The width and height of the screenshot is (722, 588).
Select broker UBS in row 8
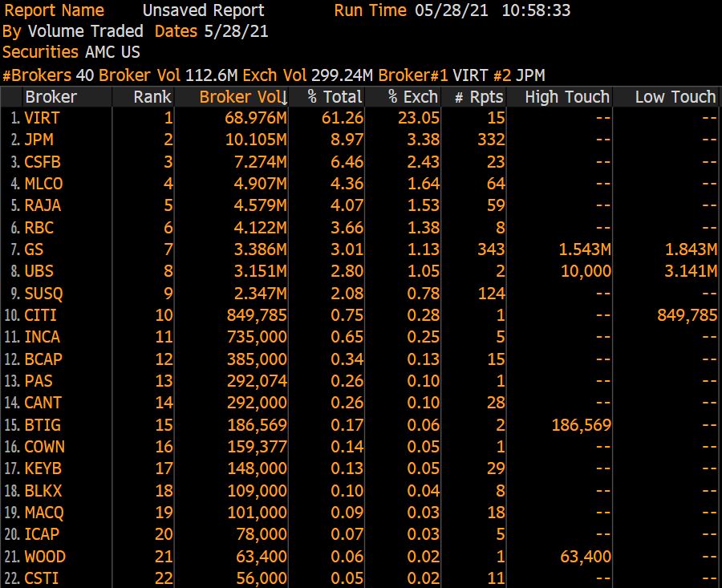pos(39,271)
